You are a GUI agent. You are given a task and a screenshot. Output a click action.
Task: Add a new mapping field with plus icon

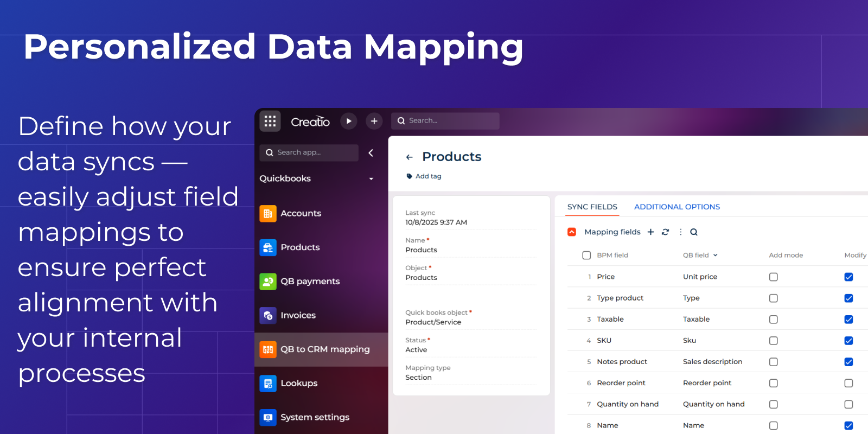pyautogui.click(x=650, y=232)
